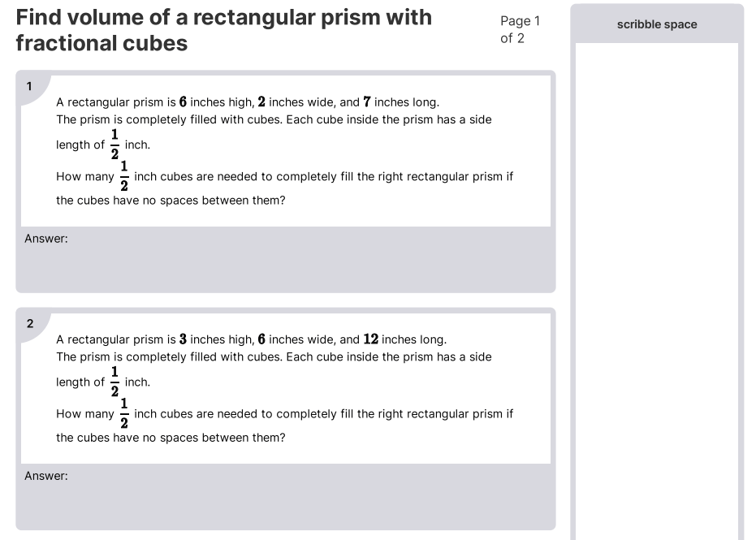
Task: Select the question 2 number badge
Action: point(30,323)
